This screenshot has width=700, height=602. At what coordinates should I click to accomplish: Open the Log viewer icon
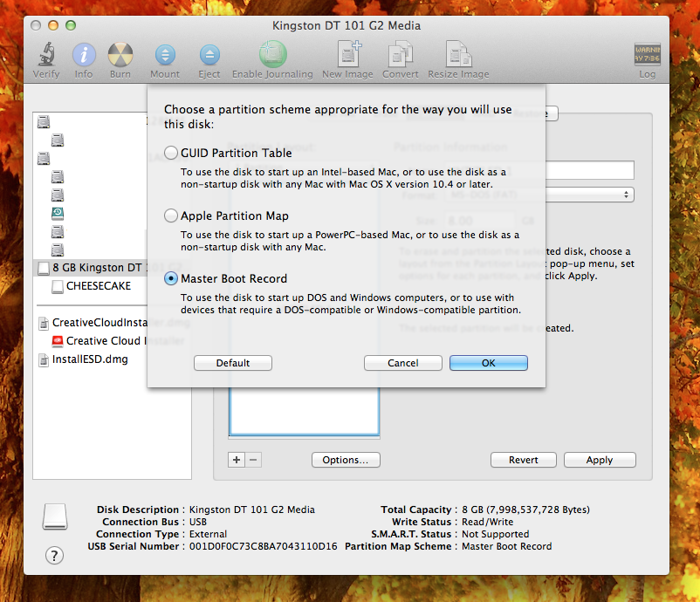point(648,54)
